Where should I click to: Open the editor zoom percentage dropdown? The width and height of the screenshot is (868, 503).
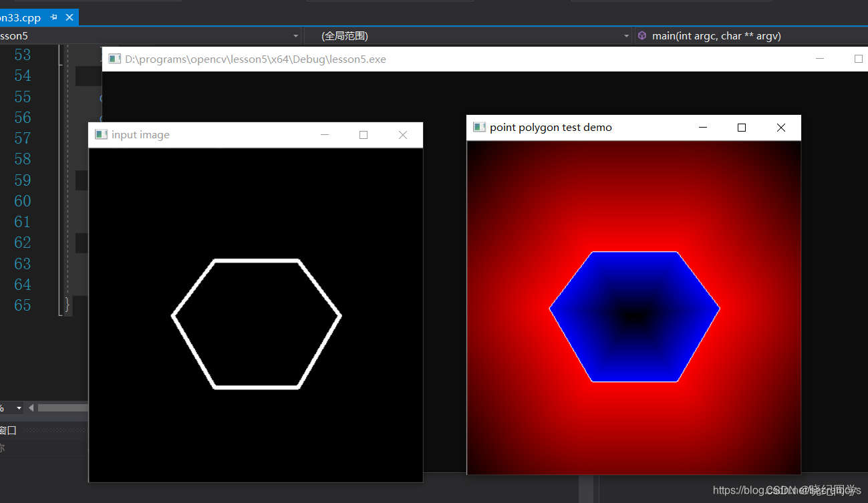19,408
